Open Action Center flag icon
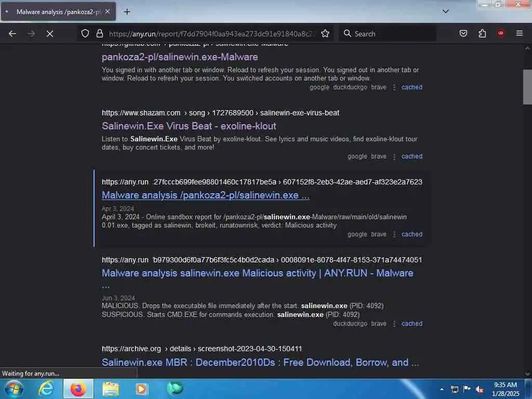Image resolution: width=532 pixels, height=399 pixels. (x=467, y=389)
